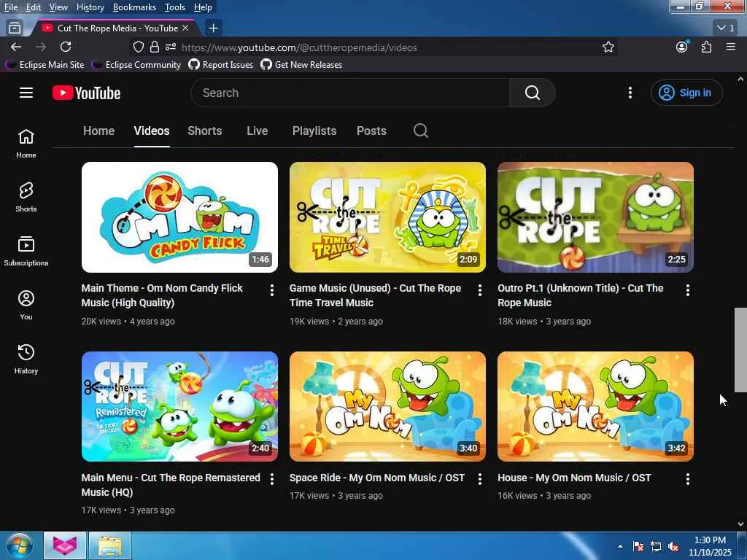Open options for Space Ride video
The image size is (747, 560).
[x=480, y=479]
